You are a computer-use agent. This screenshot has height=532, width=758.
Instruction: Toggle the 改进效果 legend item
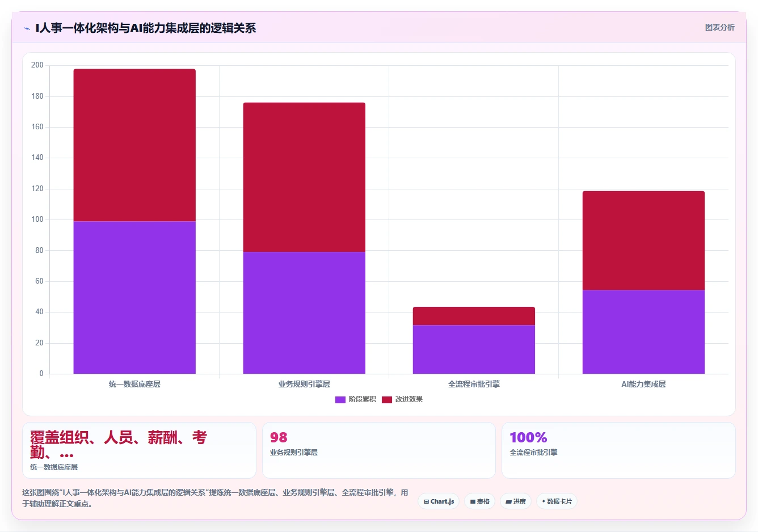(x=402, y=399)
